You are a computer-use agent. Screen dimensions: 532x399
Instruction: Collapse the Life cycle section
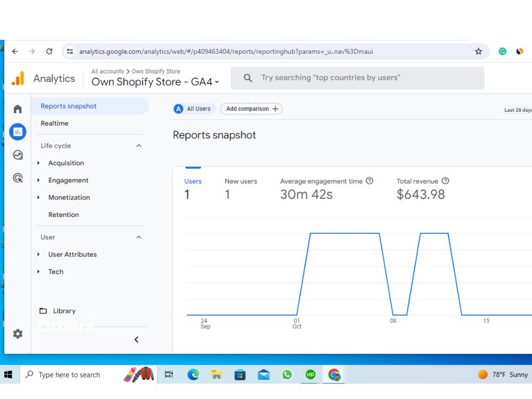tap(139, 146)
